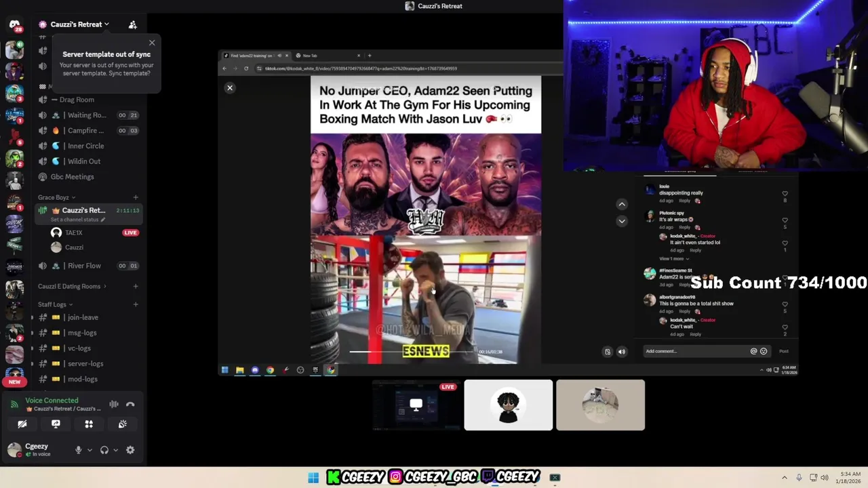The width and height of the screenshot is (868, 488).
Task: Join the Inner Circle voice channel
Action: pyautogui.click(x=89, y=146)
